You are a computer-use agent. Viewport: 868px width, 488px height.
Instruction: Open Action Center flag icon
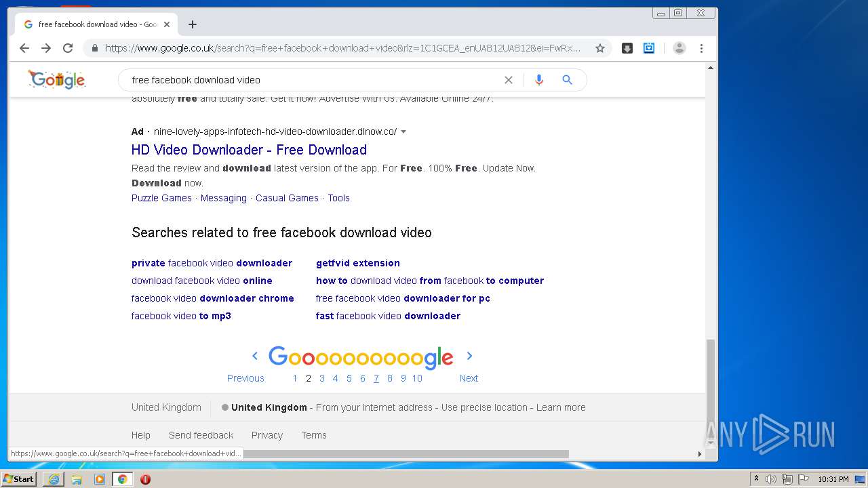(x=804, y=479)
